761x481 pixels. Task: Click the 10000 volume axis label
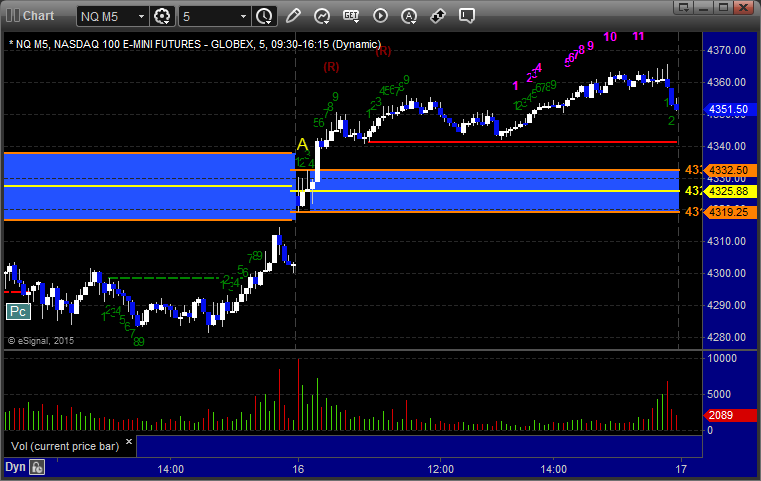722,358
